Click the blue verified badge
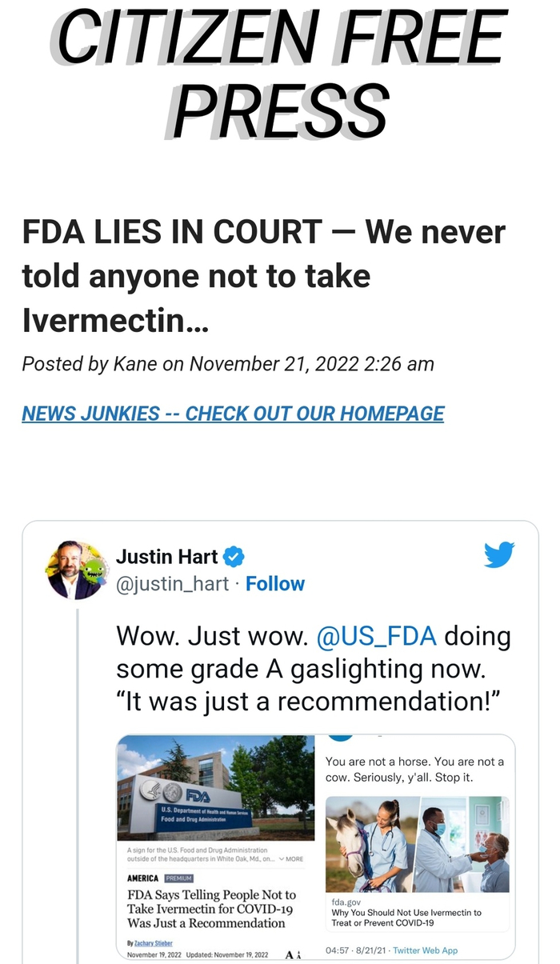Image resolution: width=560 pixels, height=964 pixels. pos(234,556)
